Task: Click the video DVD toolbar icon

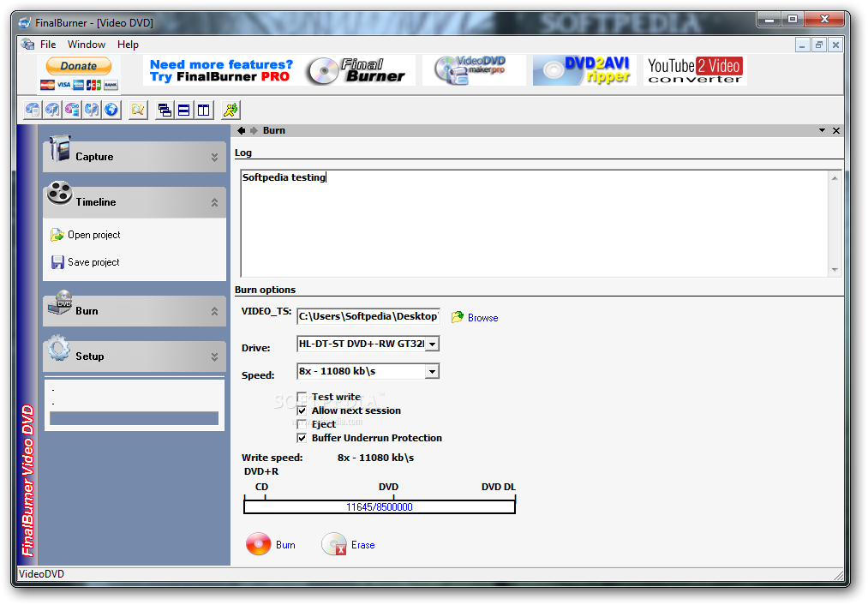Action: (72, 110)
